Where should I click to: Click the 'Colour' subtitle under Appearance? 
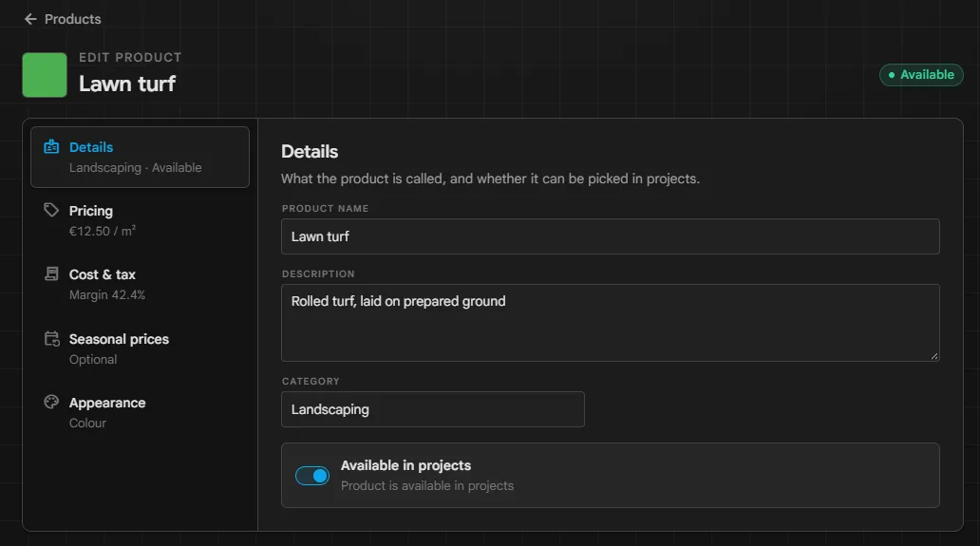(87, 423)
